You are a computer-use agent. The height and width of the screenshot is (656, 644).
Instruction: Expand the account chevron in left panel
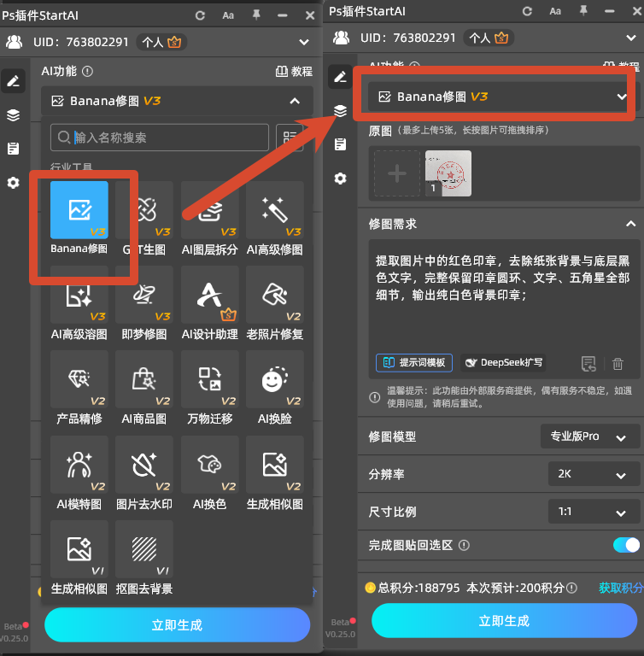point(304,42)
